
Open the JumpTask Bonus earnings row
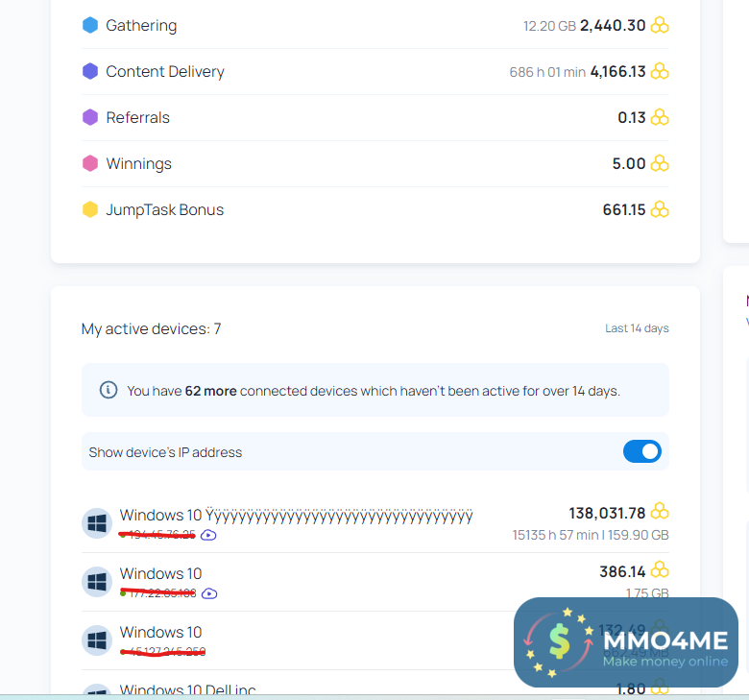click(x=164, y=210)
